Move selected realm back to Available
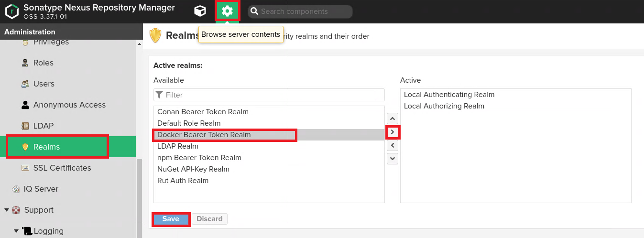The width and height of the screenshot is (644, 238). [x=393, y=145]
